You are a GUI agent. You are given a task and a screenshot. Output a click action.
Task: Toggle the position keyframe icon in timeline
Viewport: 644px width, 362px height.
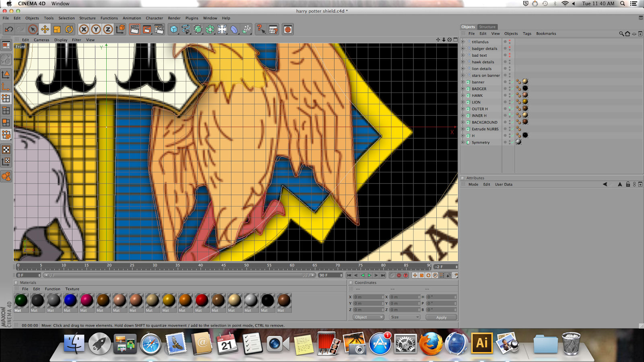point(415,276)
